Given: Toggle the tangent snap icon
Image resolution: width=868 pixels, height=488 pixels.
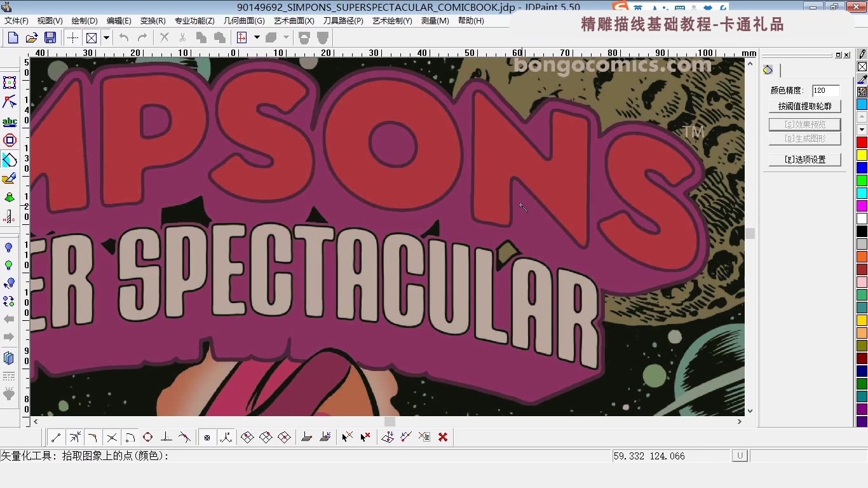Looking at the screenshot, I should point(185,437).
